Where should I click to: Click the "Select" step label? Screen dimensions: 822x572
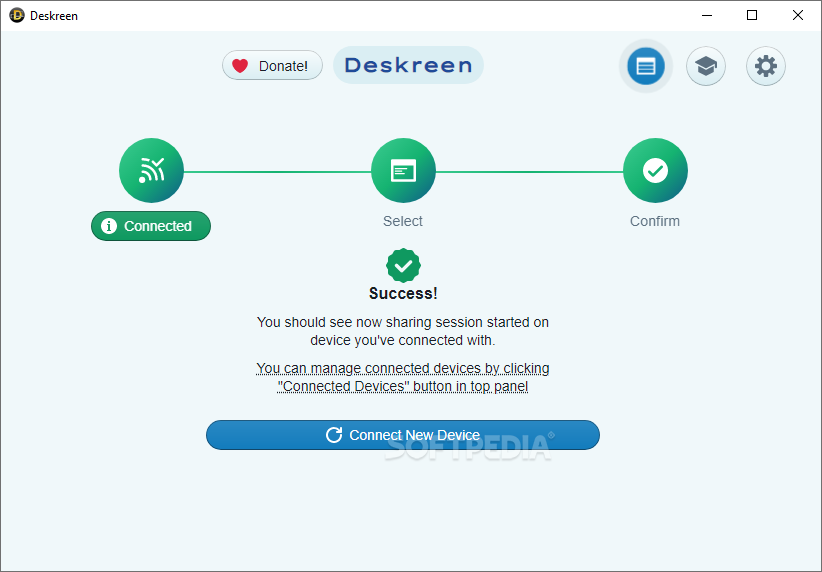tap(403, 221)
